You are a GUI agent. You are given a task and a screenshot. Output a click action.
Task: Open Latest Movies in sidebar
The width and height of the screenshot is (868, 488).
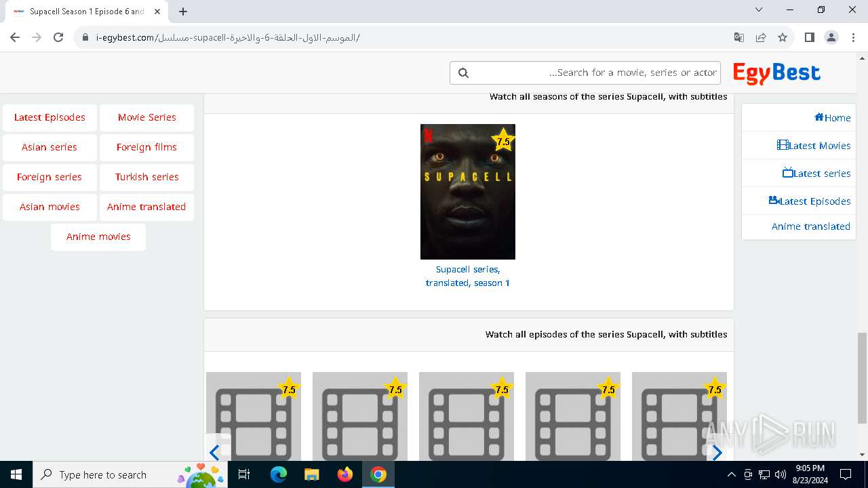click(x=819, y=146)
